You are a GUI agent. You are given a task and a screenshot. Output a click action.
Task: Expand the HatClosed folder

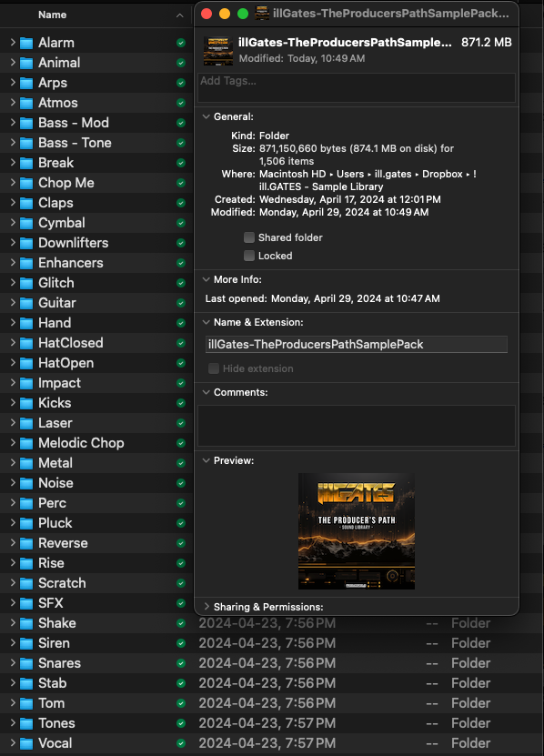tap(13, 343)
